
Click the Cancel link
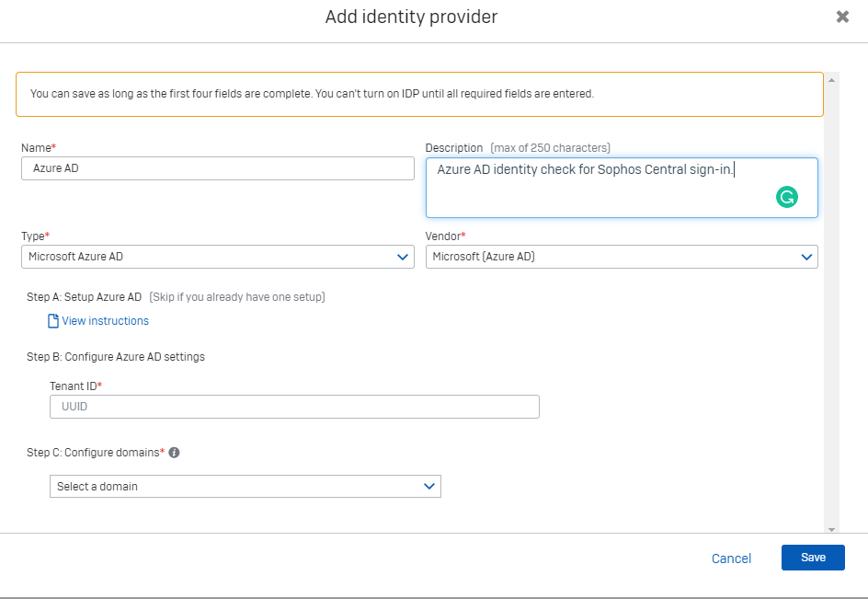click(x=731, y=559)
